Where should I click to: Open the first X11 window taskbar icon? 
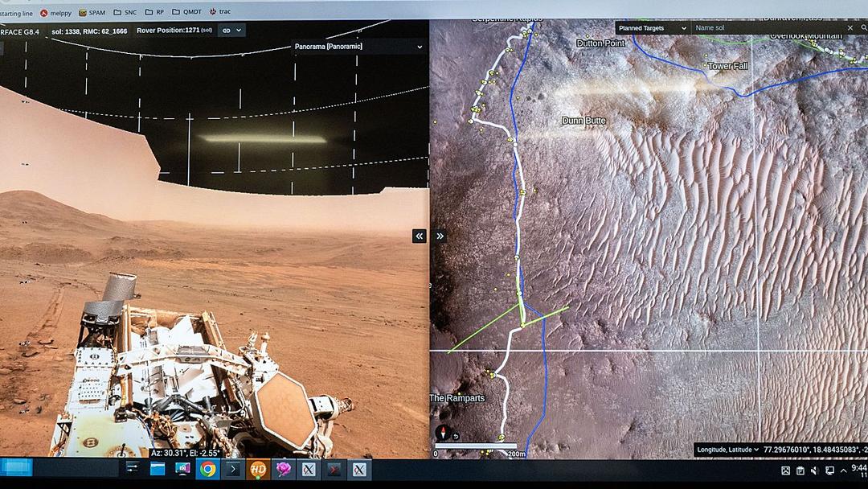click(309, 470)
